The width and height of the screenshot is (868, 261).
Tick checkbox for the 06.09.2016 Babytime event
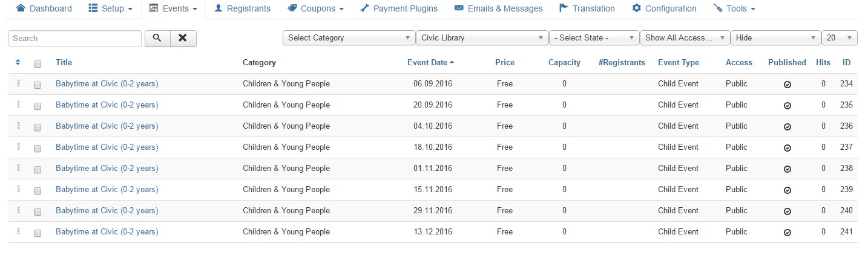coord(38,85)
